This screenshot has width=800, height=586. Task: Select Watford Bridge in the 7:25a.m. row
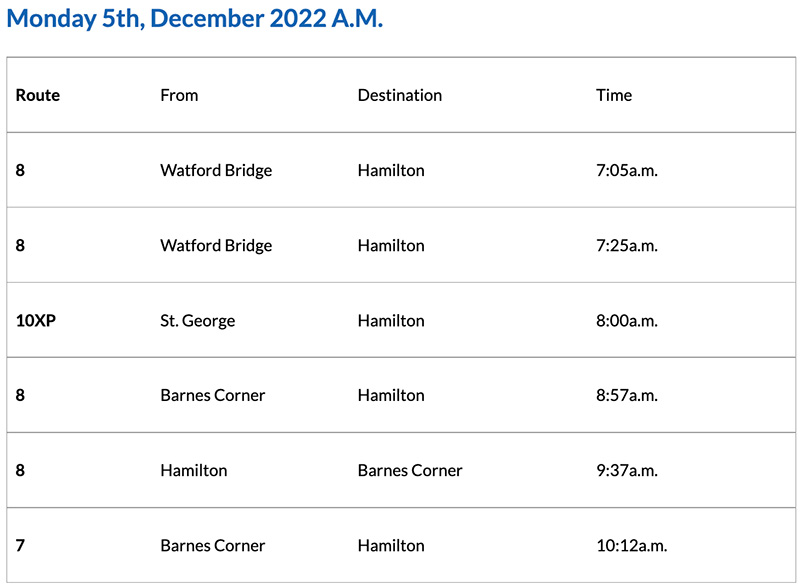click(216, 245)
